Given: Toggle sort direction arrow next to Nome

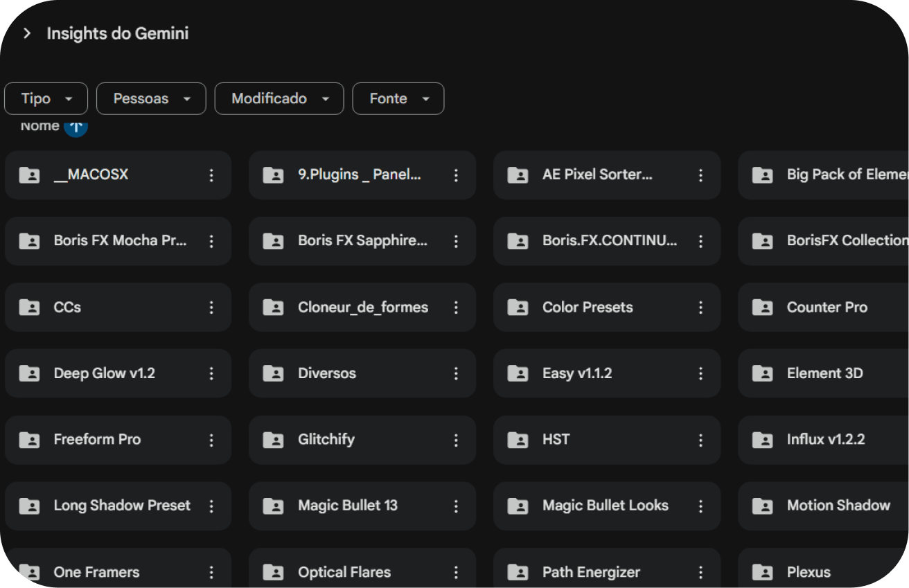Looking at the screenshot, I should pos(76,127).
